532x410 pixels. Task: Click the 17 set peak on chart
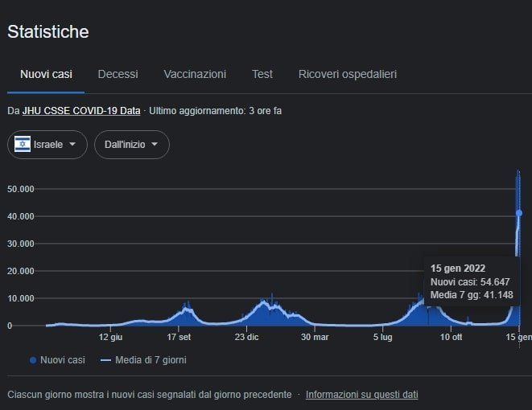[x=187, y=305]
